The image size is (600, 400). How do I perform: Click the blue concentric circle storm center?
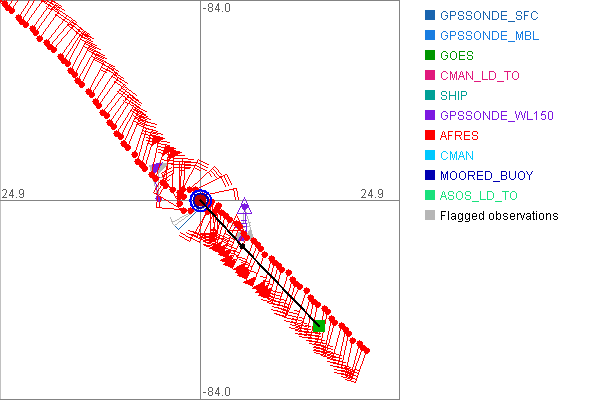(200, 201)
